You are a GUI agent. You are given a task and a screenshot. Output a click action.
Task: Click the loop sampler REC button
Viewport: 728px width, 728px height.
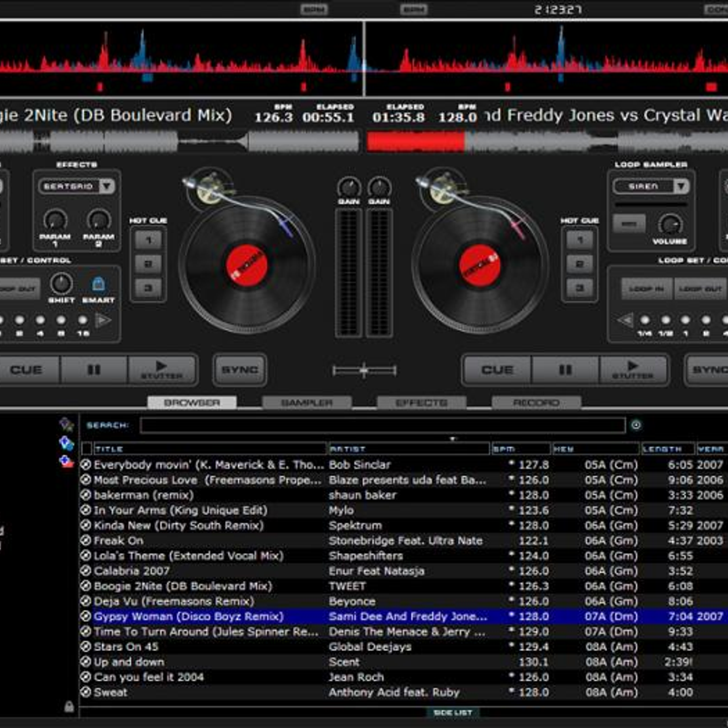(629, 224)
